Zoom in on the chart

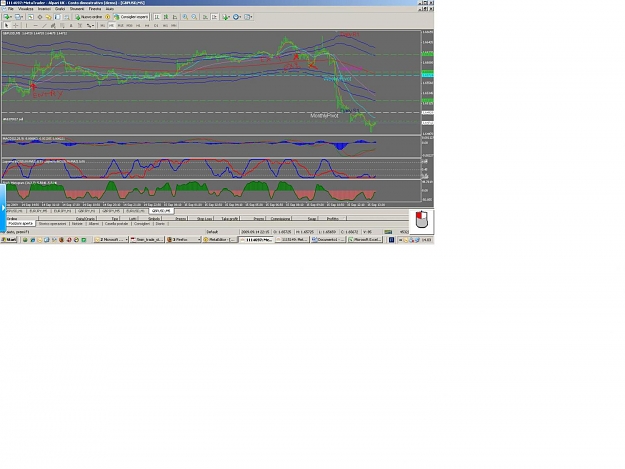click(x=185, y=17)
